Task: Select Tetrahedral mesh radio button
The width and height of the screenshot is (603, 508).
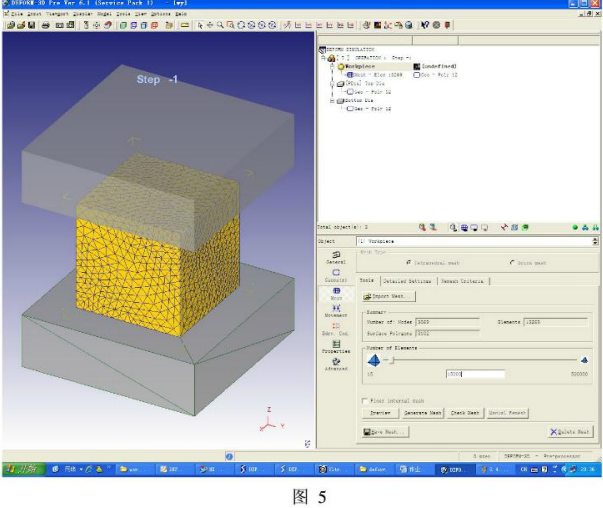Action: [408, 263]
